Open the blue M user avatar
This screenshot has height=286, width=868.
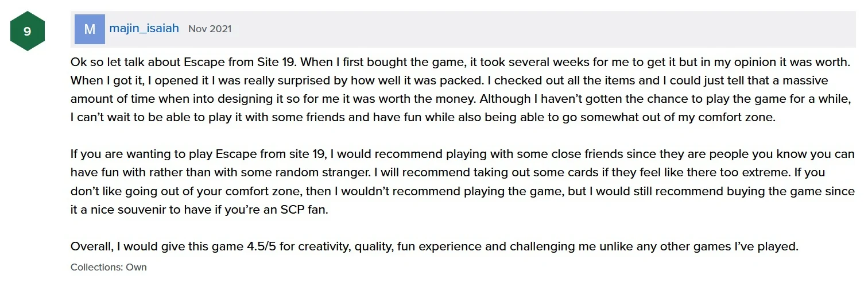tap(90, 29)
